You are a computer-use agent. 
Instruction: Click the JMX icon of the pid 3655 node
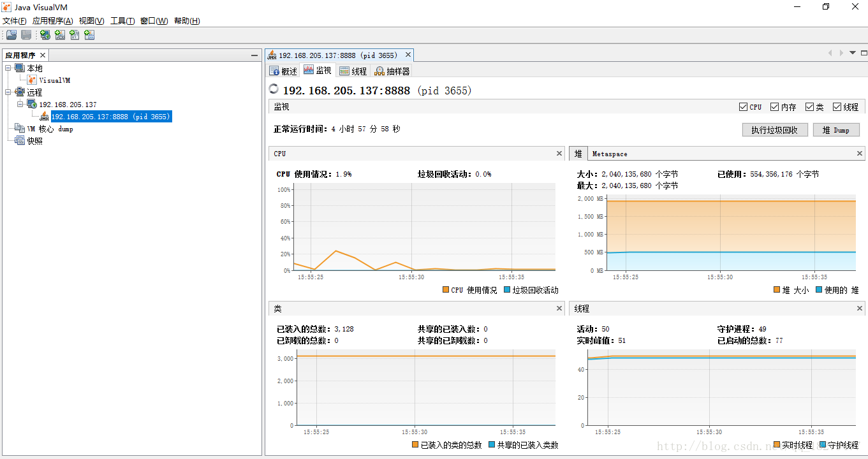[x=44, y=116]
